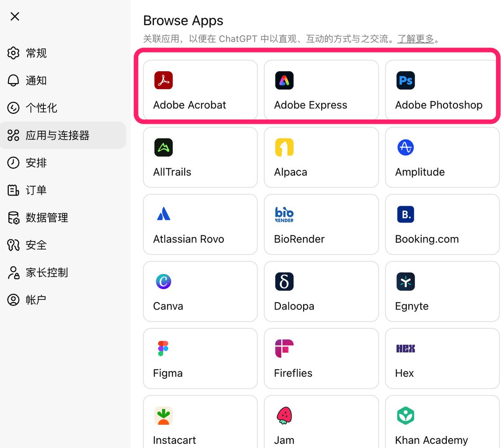501x448 pixels.
Task: Select the Daloopa name label
Action: 294,306
